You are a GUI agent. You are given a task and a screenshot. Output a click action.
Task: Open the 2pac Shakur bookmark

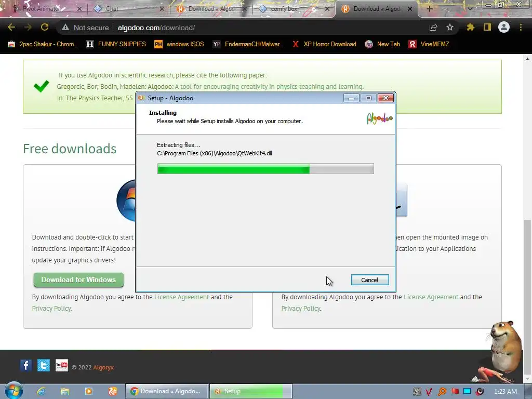point(43,44)
